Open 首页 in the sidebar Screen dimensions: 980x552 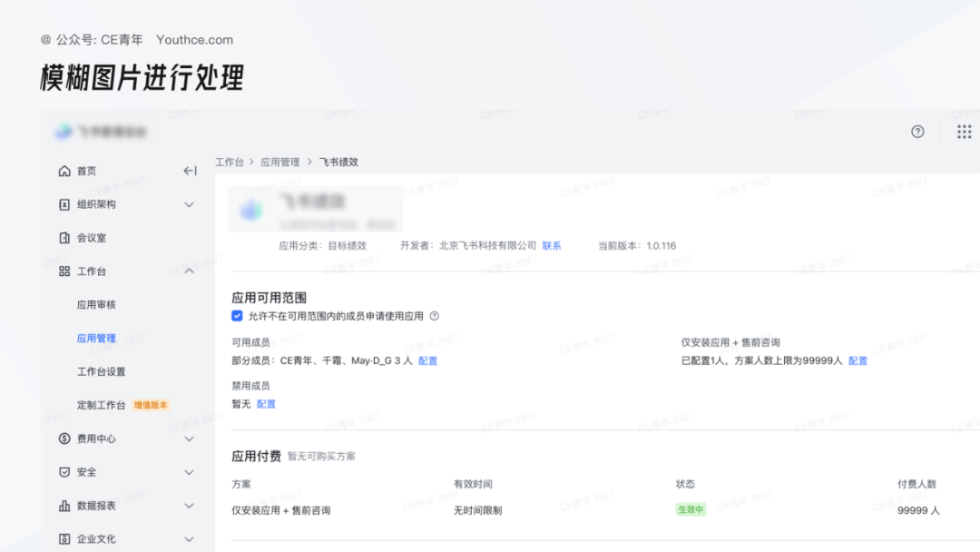tap(86, 171)
